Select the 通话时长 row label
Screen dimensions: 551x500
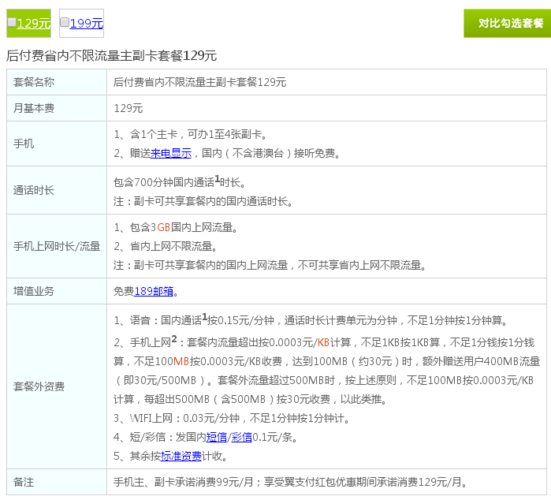(x=34, y=190)
